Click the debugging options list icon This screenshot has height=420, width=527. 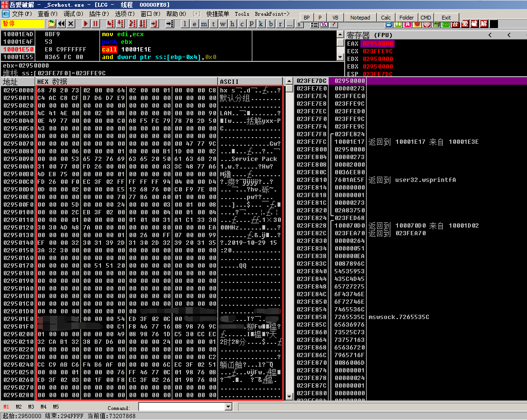pos(314,24)
